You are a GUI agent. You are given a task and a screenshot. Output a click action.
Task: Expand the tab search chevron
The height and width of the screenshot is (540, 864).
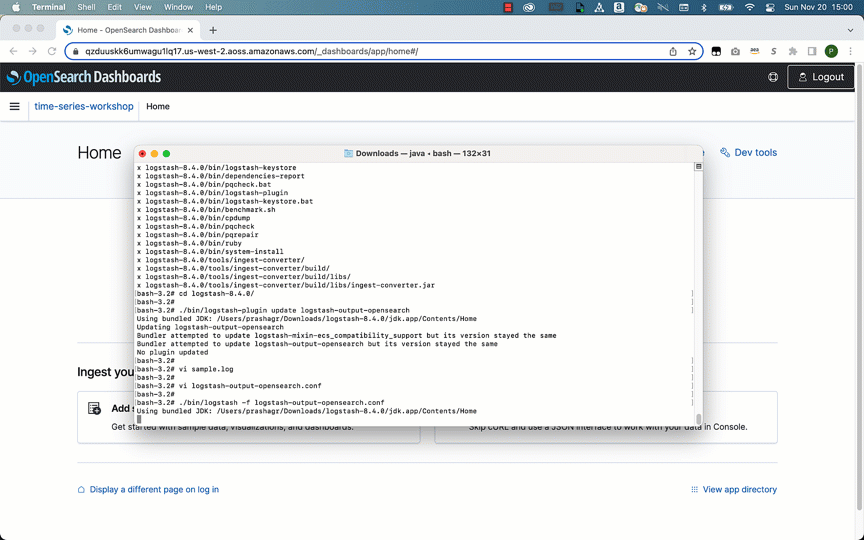coord(850,30)
